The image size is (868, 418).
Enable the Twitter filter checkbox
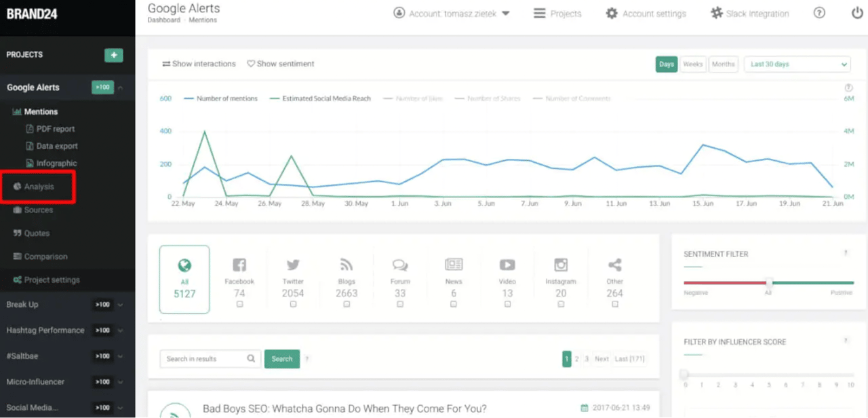[293, 305]
